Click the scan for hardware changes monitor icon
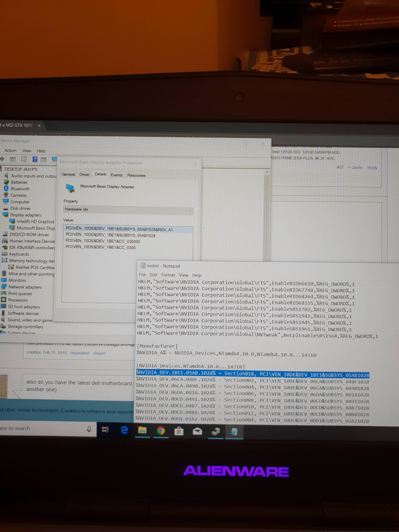The image size is (399, 532). 54,159
